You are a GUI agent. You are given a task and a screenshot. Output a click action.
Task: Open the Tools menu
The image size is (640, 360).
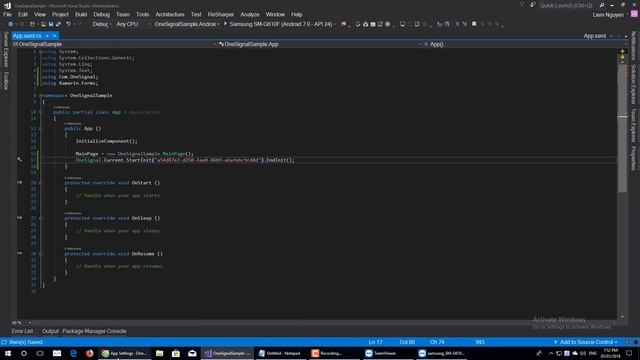[x=142, y=14]
